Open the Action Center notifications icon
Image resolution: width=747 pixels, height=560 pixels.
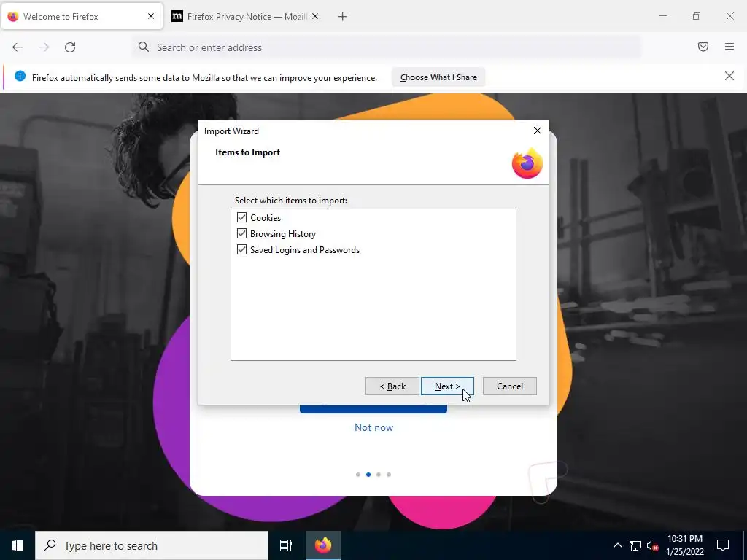coord(723,545)
